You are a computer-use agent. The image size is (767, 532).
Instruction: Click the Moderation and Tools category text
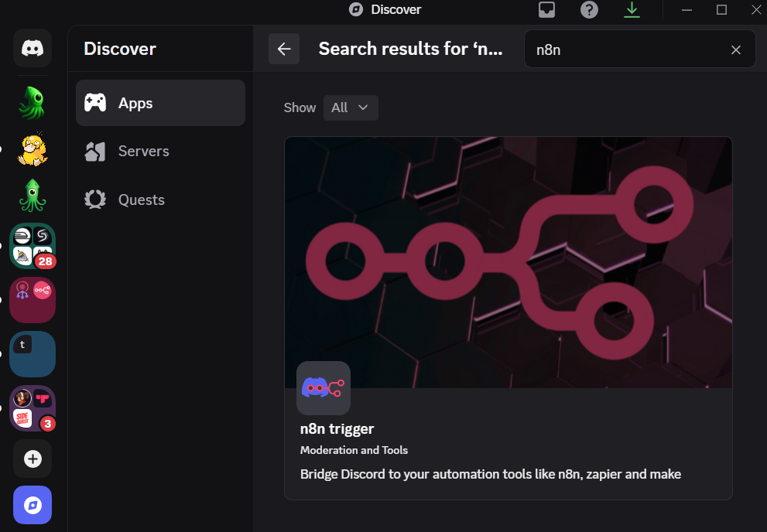(x=354, y=450)
